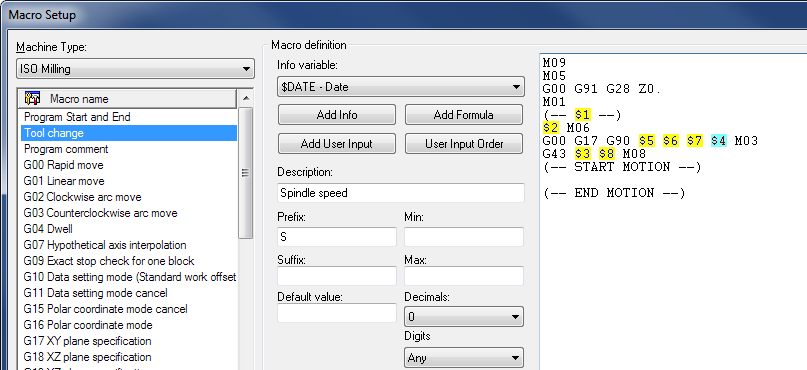Open the Decimals dropdown
This screenshot has width=807, height=370.
464,317
